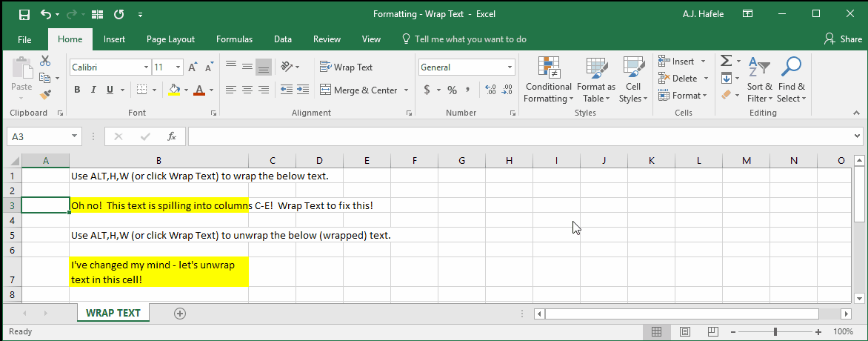868x341 pixels.
Task: Apply the red font color
Action: pos(199,90)
